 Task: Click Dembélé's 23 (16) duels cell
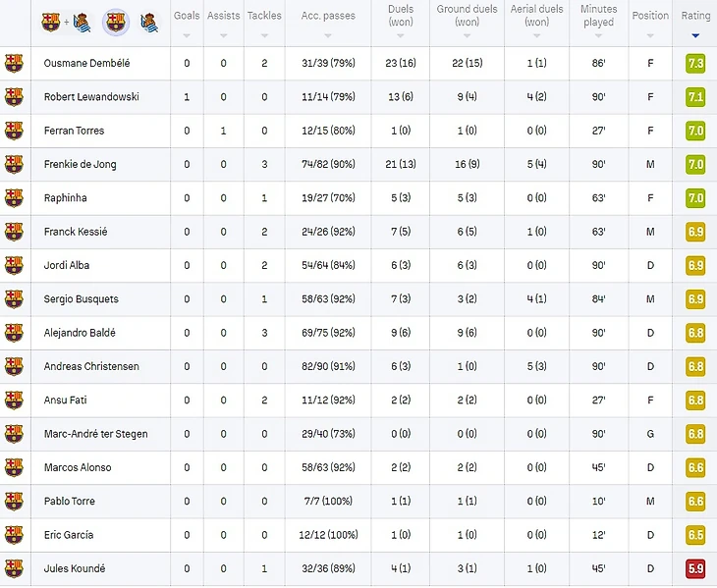coord(401,63)
